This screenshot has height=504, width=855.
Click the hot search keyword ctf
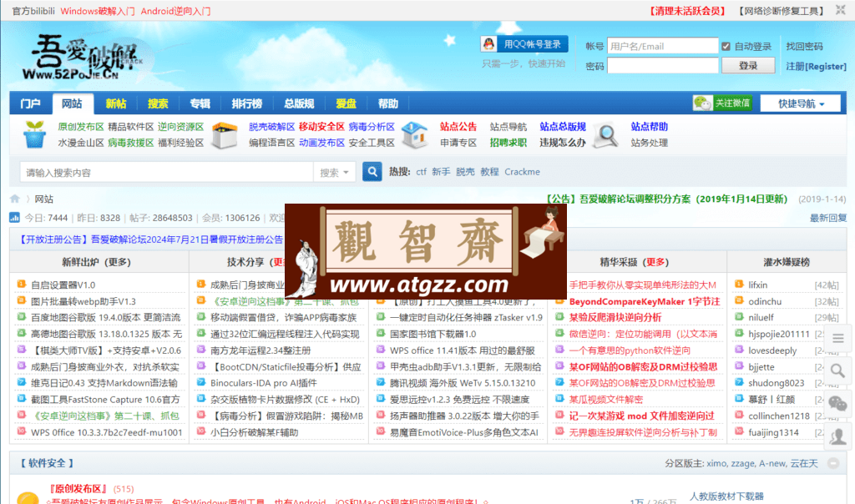click(x=421, y=172)
